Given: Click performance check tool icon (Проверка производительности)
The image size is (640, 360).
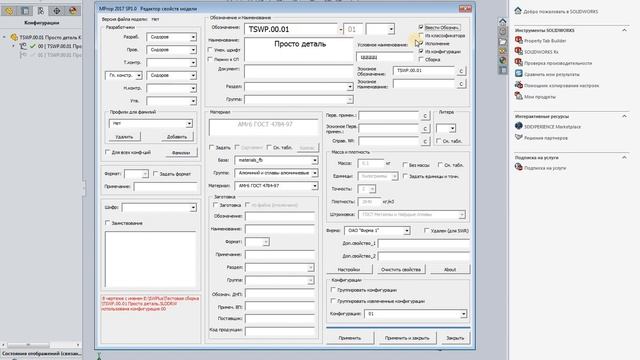Looking at the screenshot, I should coord(519,62).
